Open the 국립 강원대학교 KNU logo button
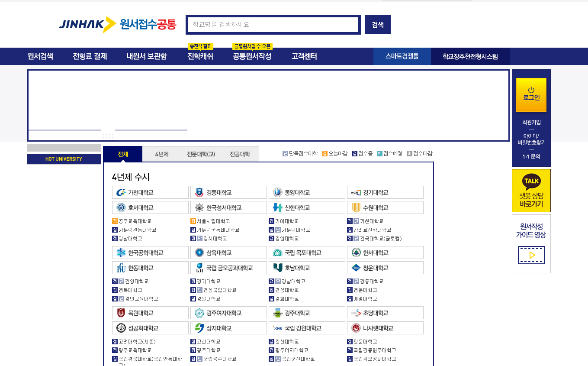588x366 pixels. point(307,328)
